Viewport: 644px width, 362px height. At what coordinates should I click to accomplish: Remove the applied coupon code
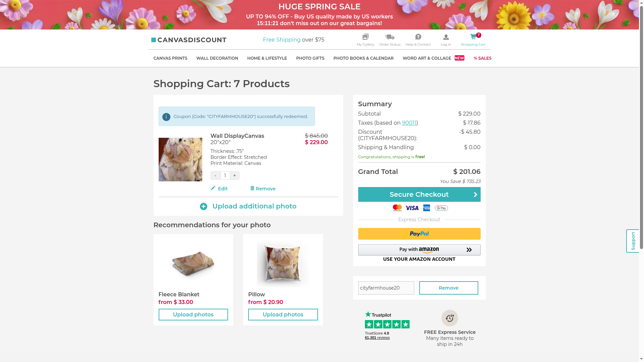(448, 288)
